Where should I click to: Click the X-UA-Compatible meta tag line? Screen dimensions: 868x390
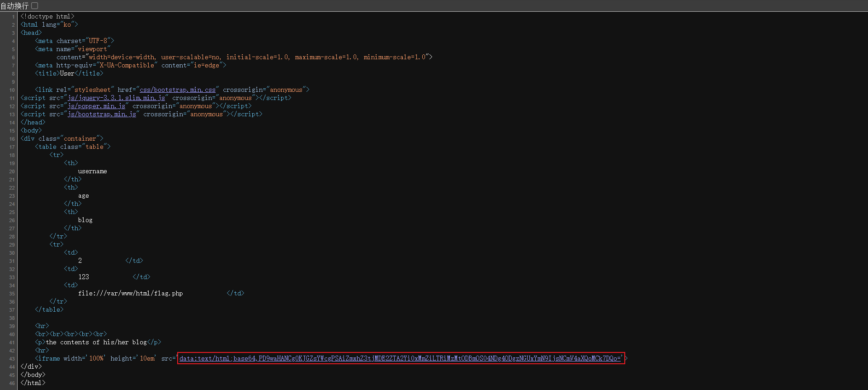(131, 66)
